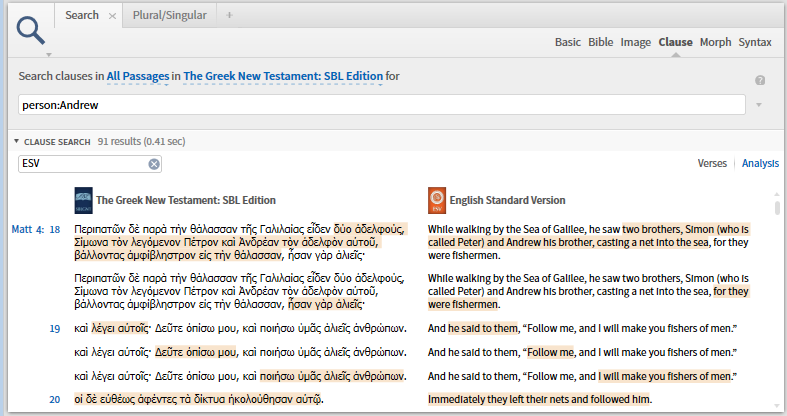The image size is (787, 416).
Task: Open verse 19 reference link
Action: [x=55, y=329]
